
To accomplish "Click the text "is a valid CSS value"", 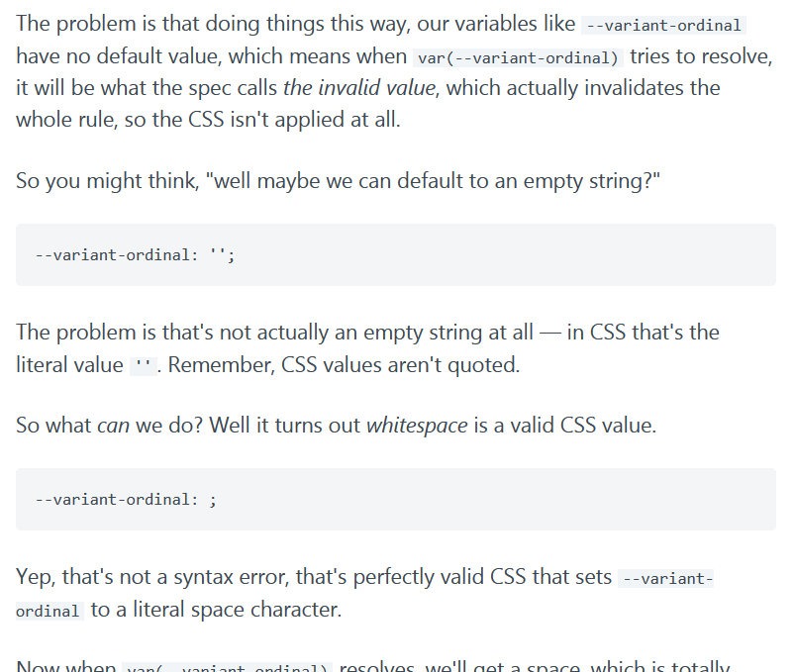I will 561,427.
